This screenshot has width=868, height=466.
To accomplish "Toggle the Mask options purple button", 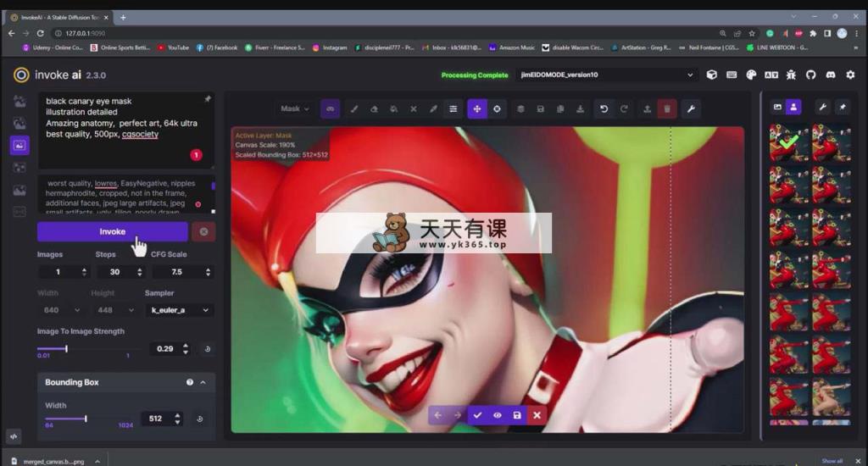I will tap(331, 109).
